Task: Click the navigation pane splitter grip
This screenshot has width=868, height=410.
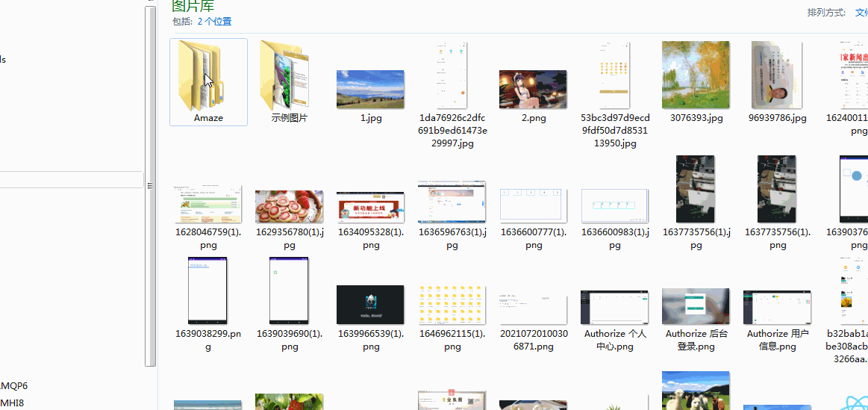Action: point(150,186)
